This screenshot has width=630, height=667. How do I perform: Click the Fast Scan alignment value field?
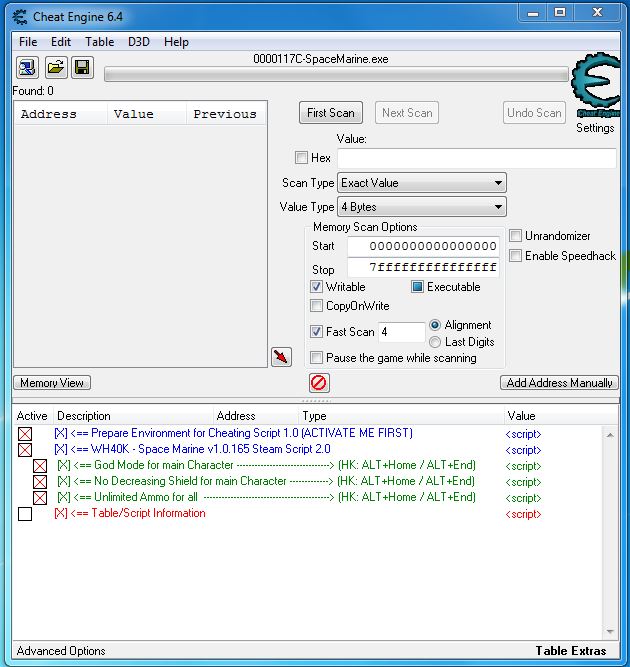point(401,332)
